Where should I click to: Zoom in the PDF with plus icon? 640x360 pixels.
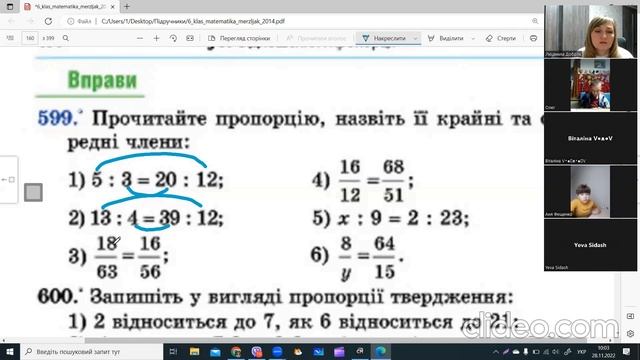point(156,38)
